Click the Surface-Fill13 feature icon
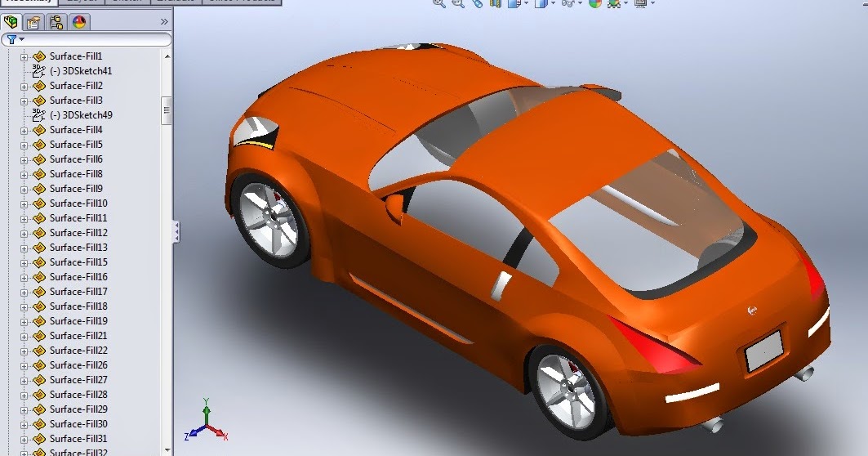The image size is (868, 456). (x=38, y=248)
